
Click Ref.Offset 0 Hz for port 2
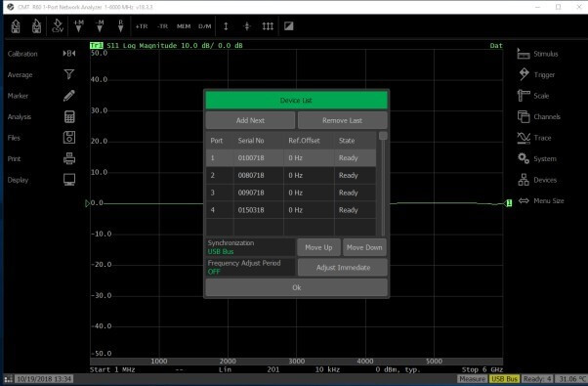click(309, 175)
